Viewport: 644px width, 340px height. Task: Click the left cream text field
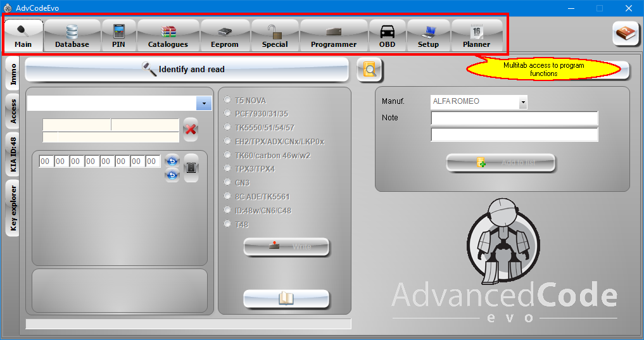pos(77,125)
